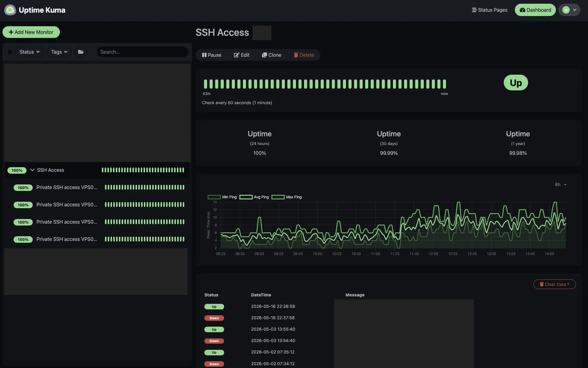Clone the SSH Access monitor
The image size is (588, 368).
coord(272,55)
